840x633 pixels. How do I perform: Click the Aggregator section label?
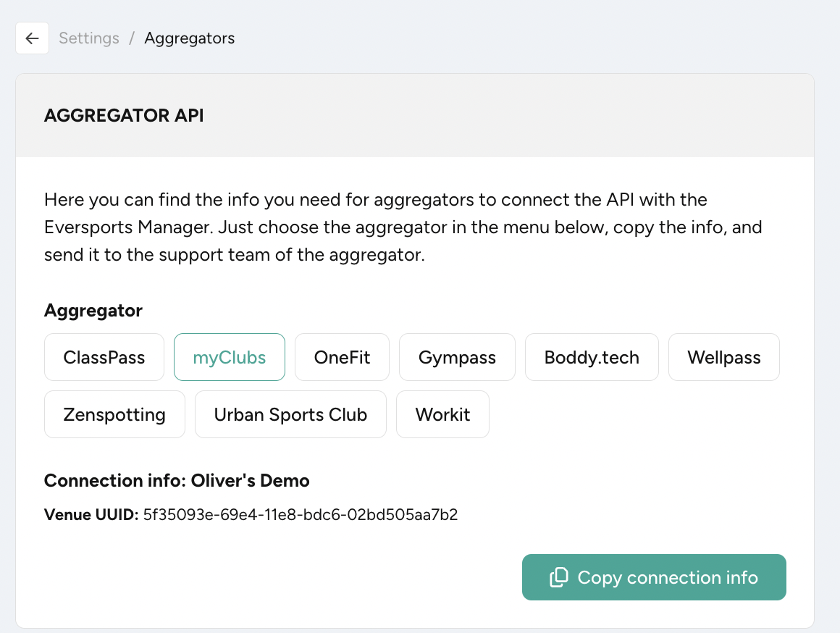tap(93, 311)
